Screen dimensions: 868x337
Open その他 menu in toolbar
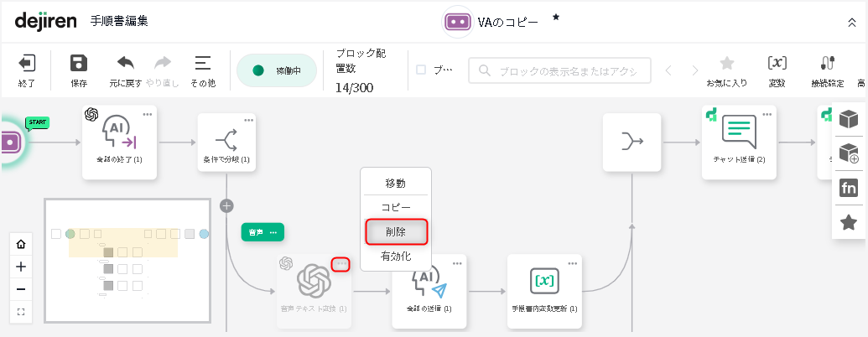202,64
